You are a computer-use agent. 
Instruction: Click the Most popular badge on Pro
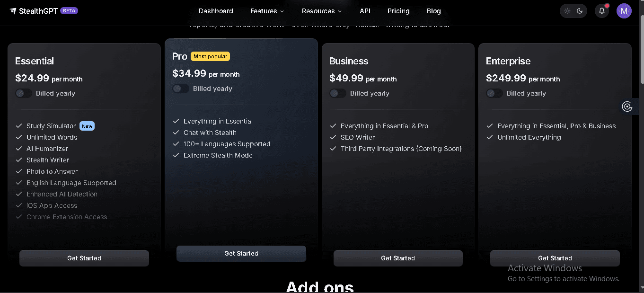[x=210, y=56]
